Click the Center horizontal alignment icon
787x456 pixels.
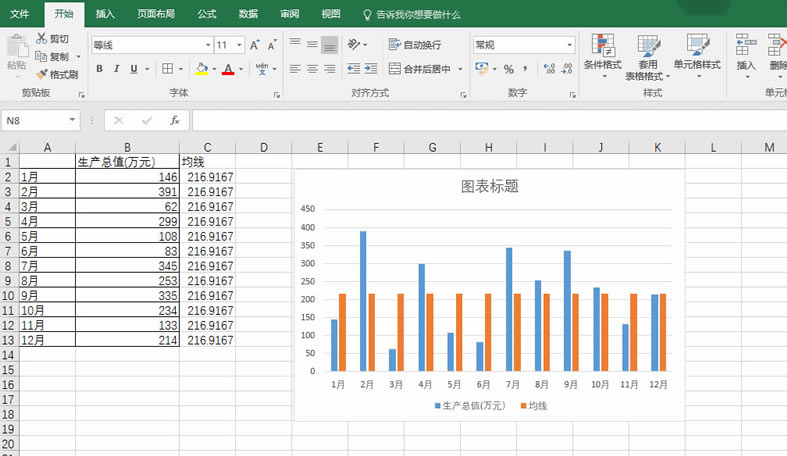click(312, 69)
